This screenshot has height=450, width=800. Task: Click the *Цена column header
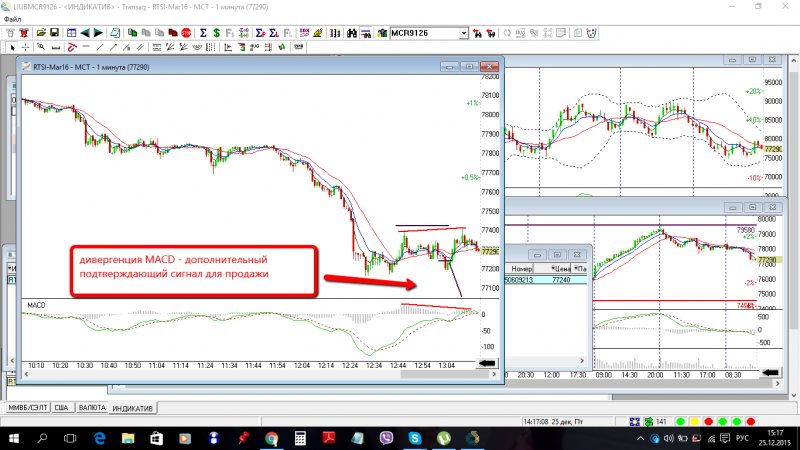[560, 268]
